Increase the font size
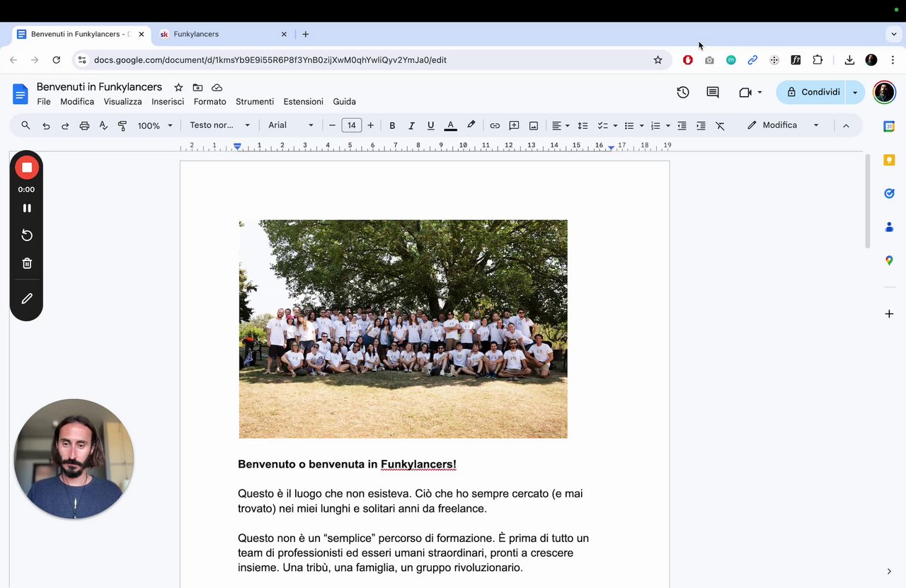The height and width of the screenshot is (588, 906). pos(371,125)
